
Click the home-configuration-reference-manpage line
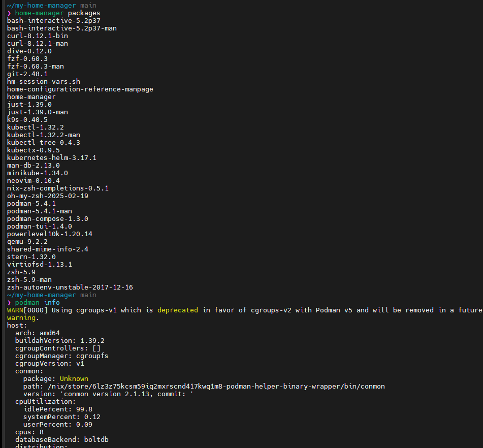(x=80, y=89)
